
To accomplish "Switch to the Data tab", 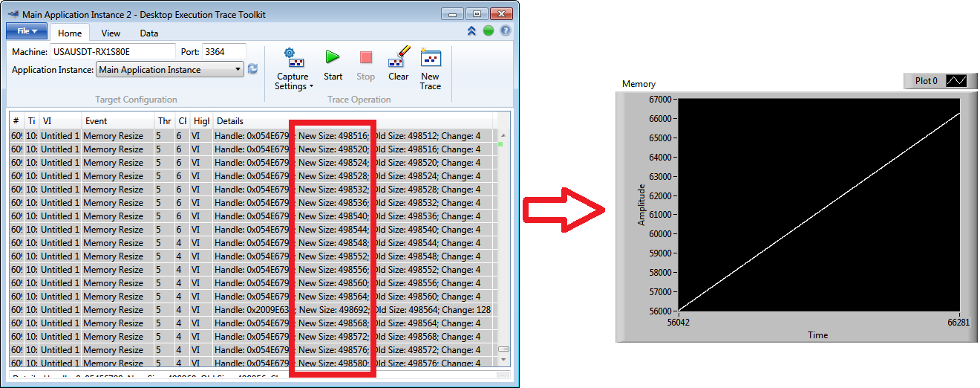I will [x=149, y=33].
